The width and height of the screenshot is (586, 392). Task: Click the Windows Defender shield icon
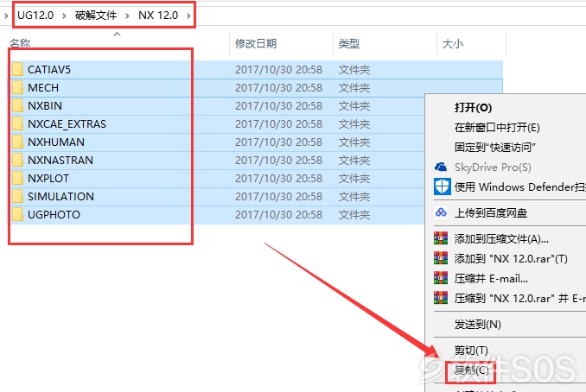442,187
